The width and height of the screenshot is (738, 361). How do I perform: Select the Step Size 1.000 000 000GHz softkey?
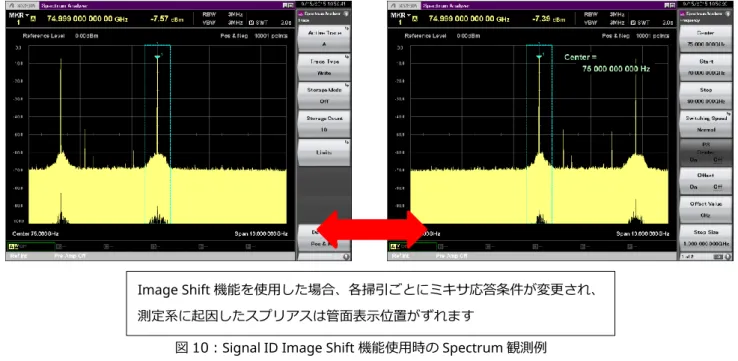pyautogui.click(x=706, y=237)
